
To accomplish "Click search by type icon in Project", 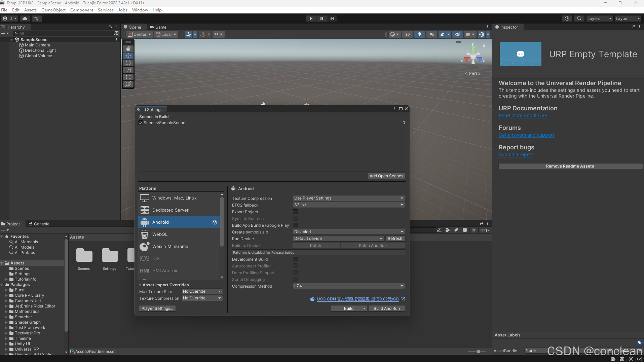I will click(447, 230).
